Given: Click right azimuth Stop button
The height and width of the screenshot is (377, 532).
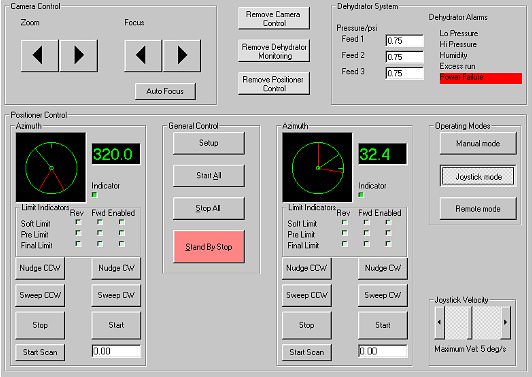Looking at the screenshot, I should pos(307,325).
